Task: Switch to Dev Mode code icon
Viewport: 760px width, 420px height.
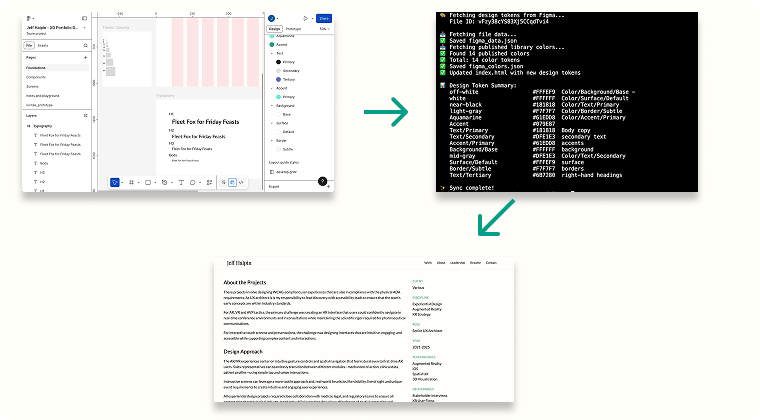Action: (x=241, y=183)
